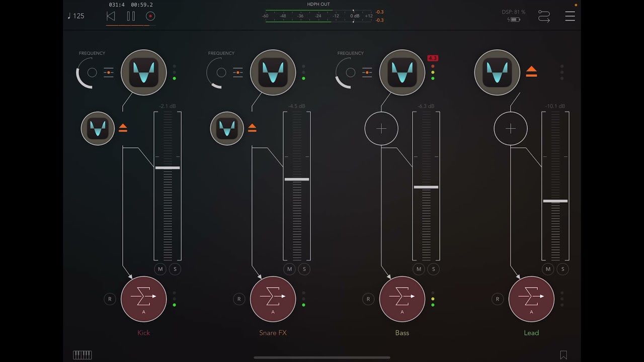
Task: Open the Snare FX audio mixer node
Action: pyautogui.click(x=273, y=299)
